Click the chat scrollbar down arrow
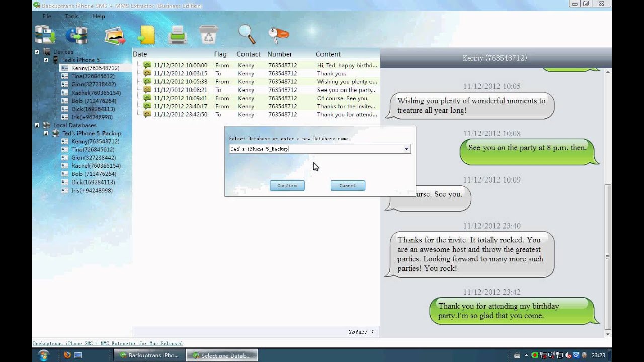The width and height of the screenshot is (644, 362). [608, 334]
